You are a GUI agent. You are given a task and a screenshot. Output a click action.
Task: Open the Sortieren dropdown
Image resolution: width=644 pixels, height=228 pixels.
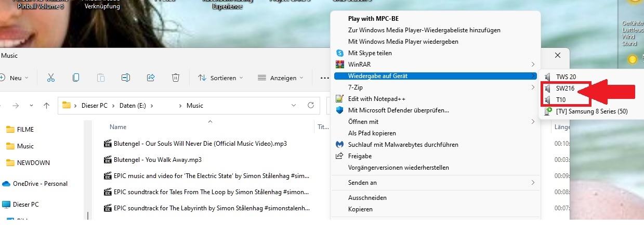220,78
